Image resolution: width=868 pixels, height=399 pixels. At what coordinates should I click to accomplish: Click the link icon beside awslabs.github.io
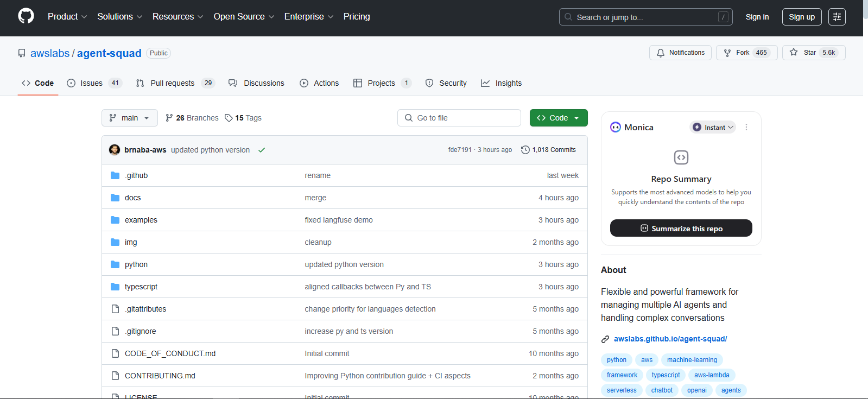pos(605,339)
